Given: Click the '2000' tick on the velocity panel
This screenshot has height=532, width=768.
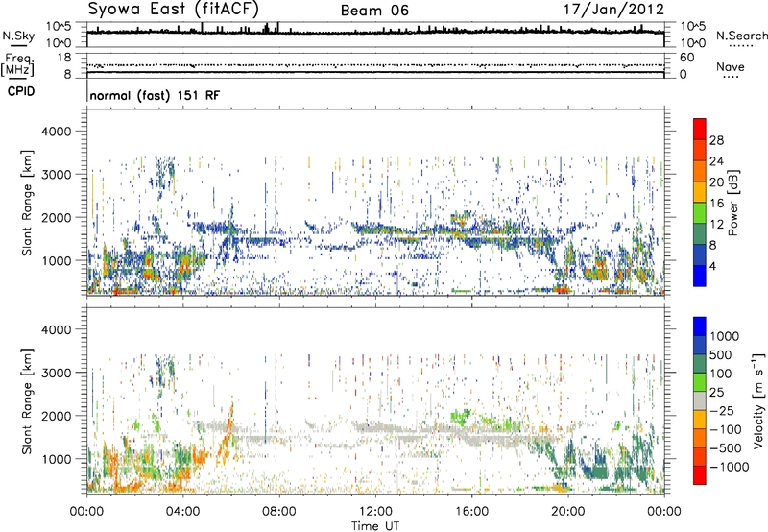Looking at the screenshot, I should tap(56, 416).
